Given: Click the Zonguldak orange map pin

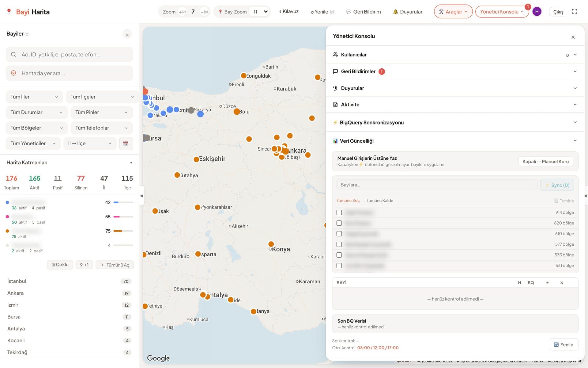Looking at the screenshot, I should coord(244,75).
